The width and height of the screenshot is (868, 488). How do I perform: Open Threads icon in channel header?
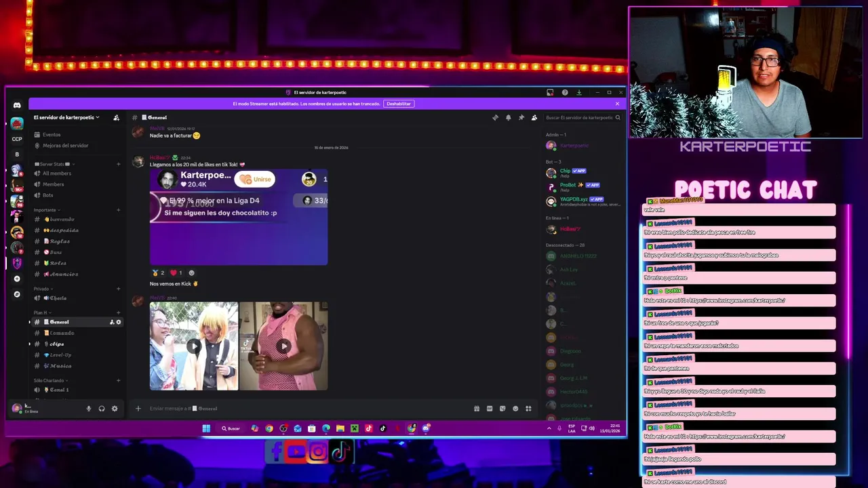point(495,117)
